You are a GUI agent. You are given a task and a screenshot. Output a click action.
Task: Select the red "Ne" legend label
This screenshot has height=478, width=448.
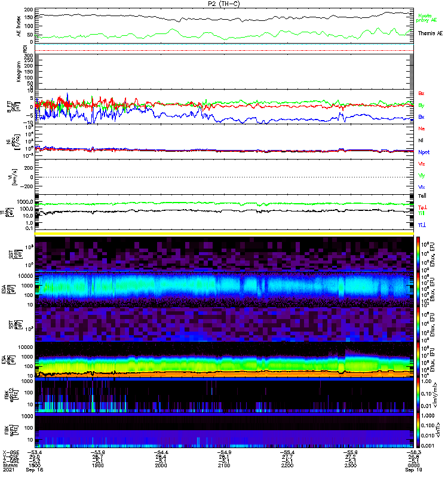(x=422, y=128)
